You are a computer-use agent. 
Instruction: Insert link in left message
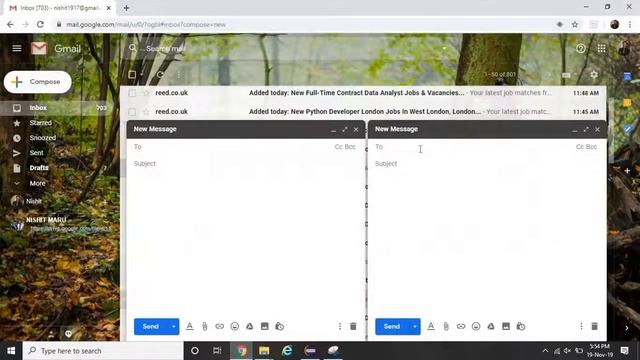point(220,327)
